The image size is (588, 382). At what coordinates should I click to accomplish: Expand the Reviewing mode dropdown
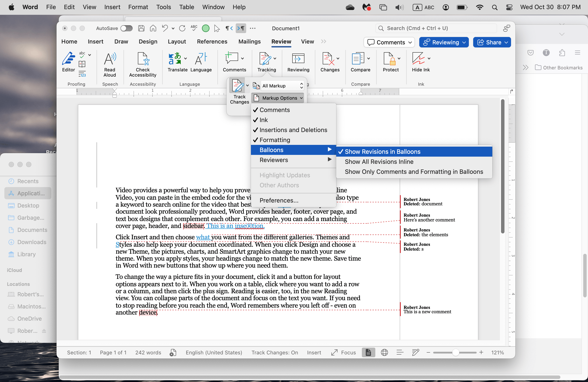click(x=444, y=42)
